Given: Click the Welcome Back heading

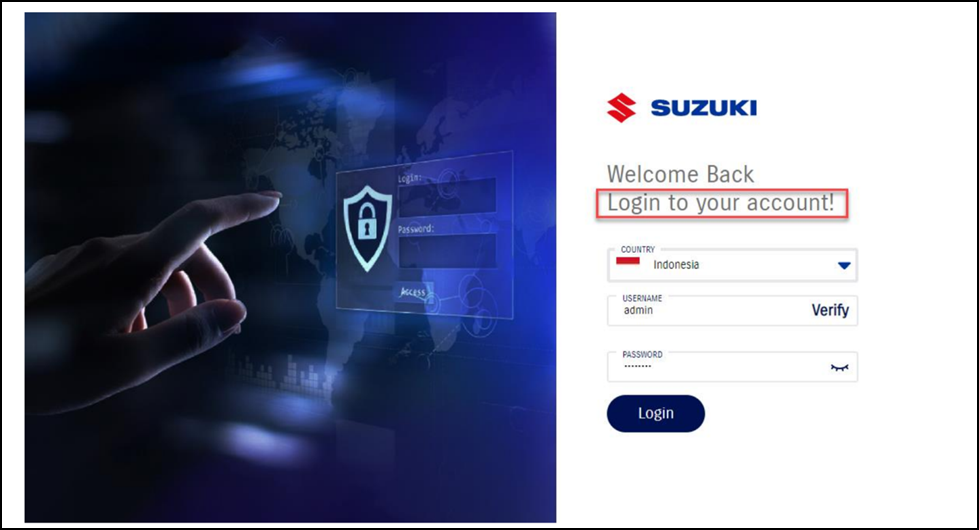Looking at the screenshot, I should click(x=681, y=174).
